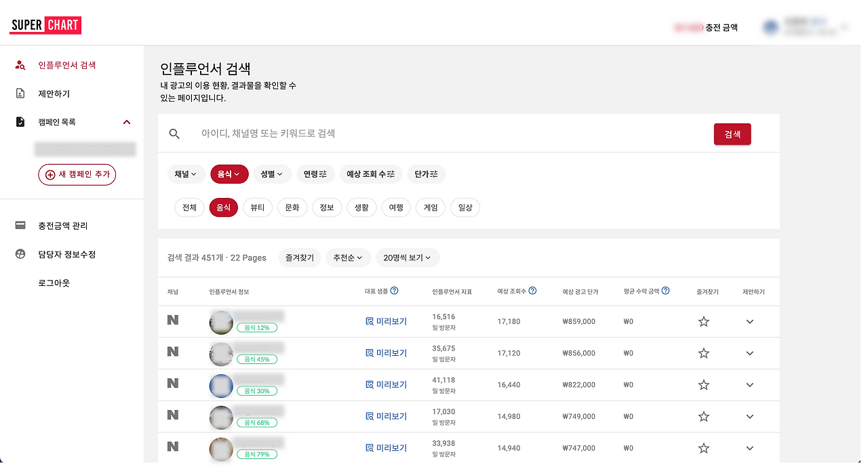868x467 pixels.
Task: Open influencer thumbnail with 음식 45% tag
Action: [221, 354]
